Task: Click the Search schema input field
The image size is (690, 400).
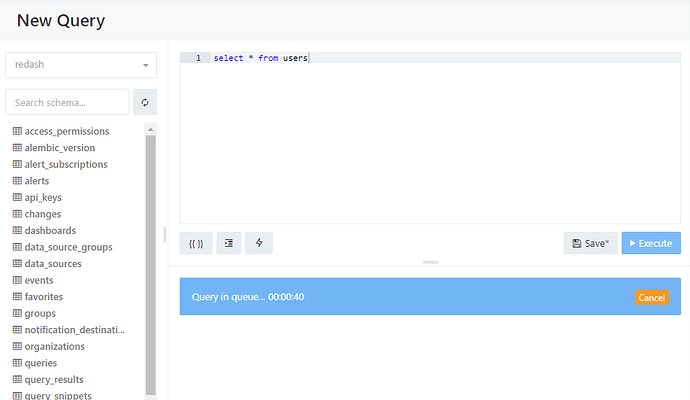Action: click(67, 102)
